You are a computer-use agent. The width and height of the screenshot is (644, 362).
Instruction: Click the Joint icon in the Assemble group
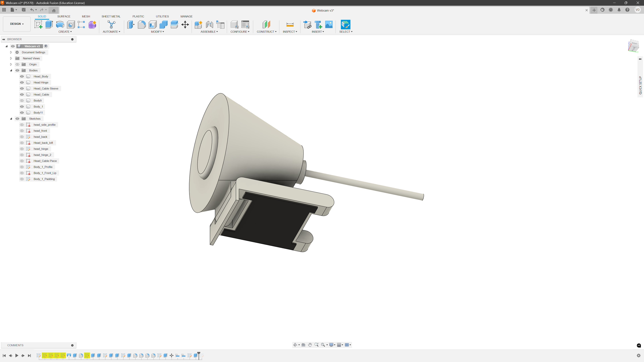[x=209, y=24]
